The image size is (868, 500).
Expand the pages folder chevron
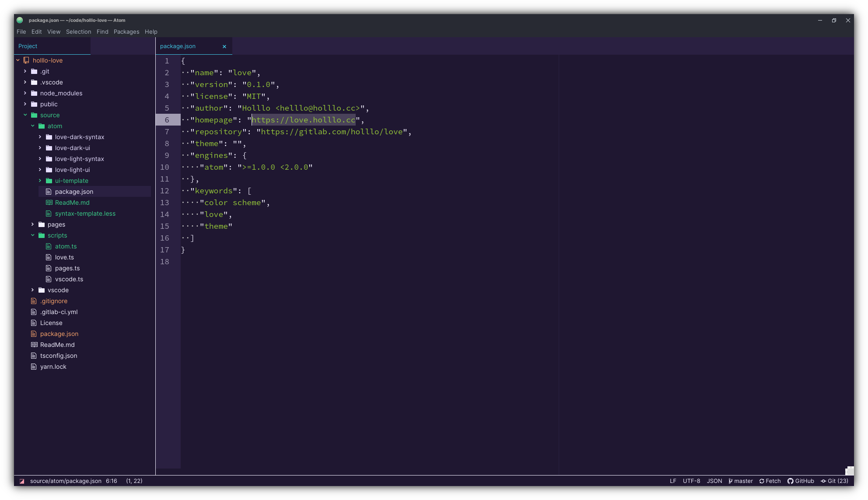click(33, 224)
